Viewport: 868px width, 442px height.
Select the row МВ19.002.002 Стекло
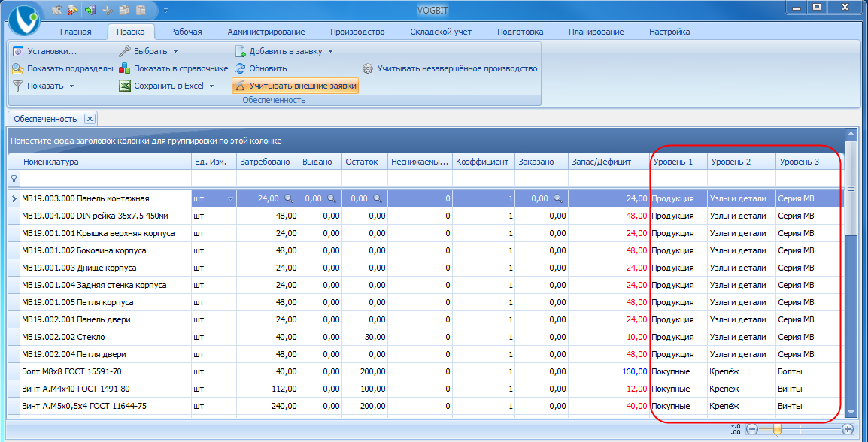click(426, 337)
